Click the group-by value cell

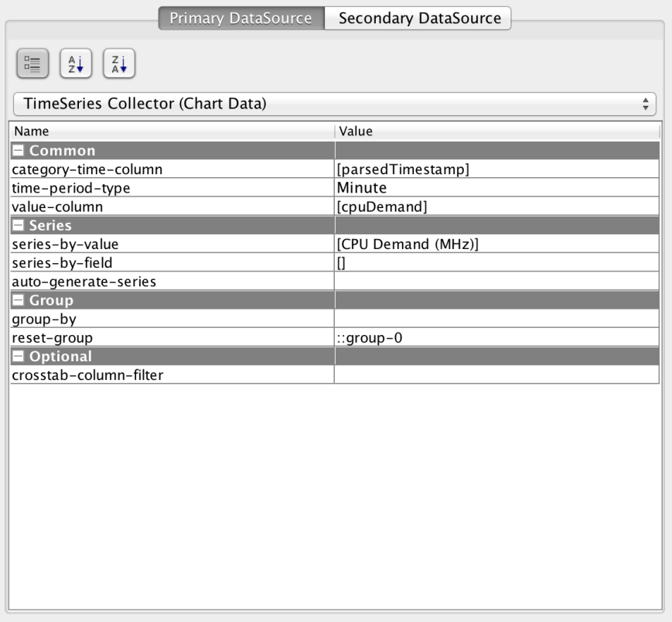tap(496, 319)
